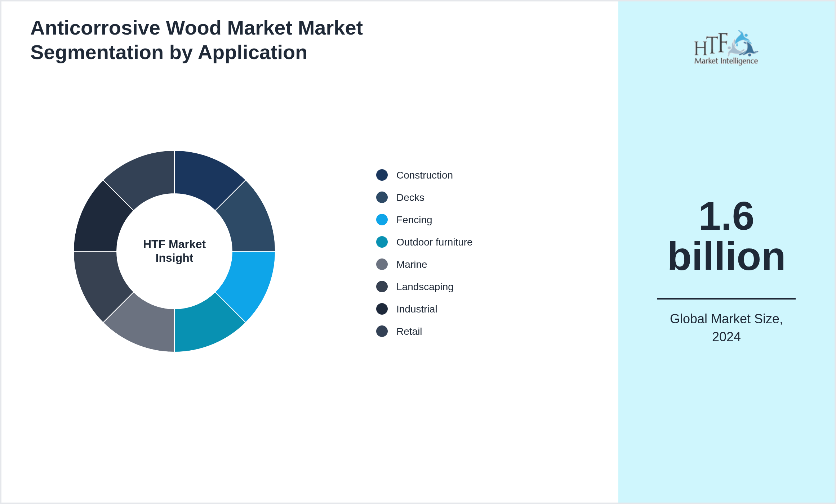The width and height of the screenshot is (836, 504).
Task: Click the HTF Market Insight center label
Action: 174,251
